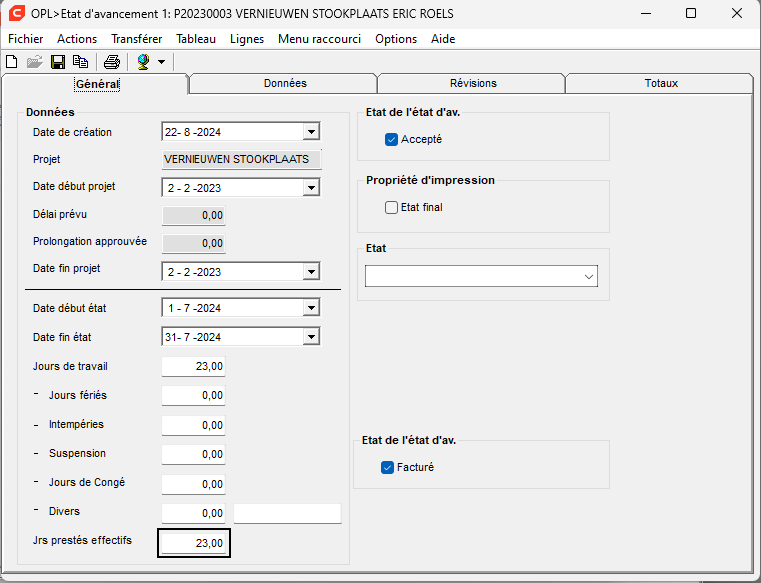Open the Tableau menu

pyautogui.click(x=196, y=39)
